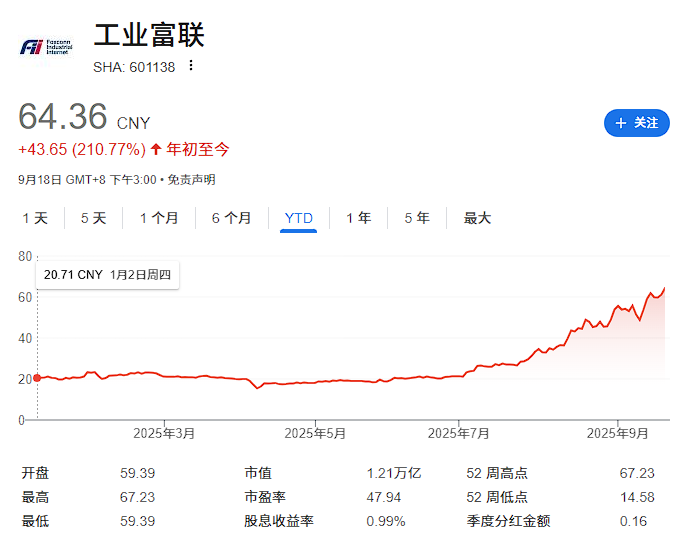Select the 5 天 time range tab
The image size is (685, 552).
pyautogui.click(x=93, y=218)
